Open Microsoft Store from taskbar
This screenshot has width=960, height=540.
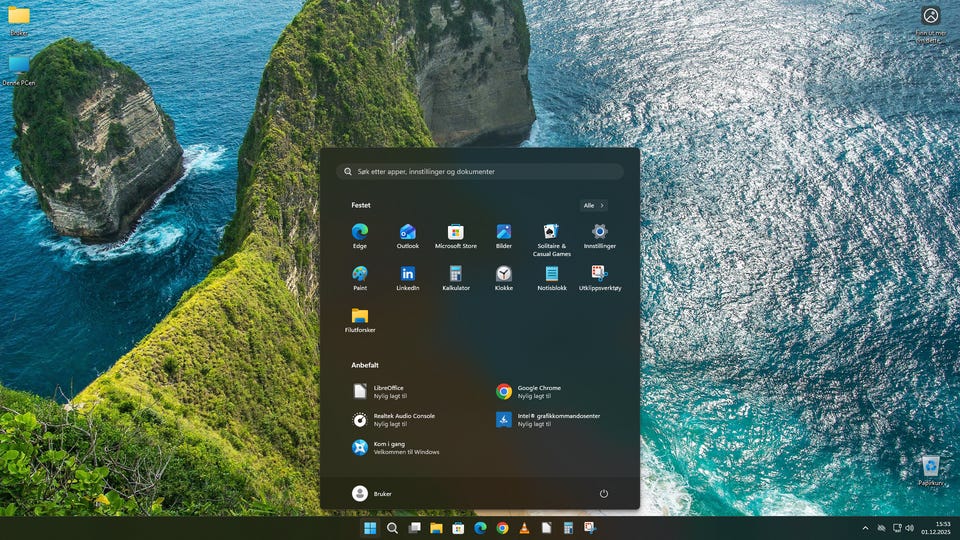pos(459,528)
